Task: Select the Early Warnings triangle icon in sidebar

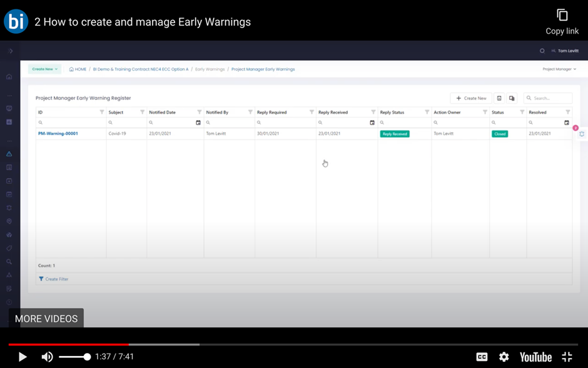Action: click(x=9, y=154)
